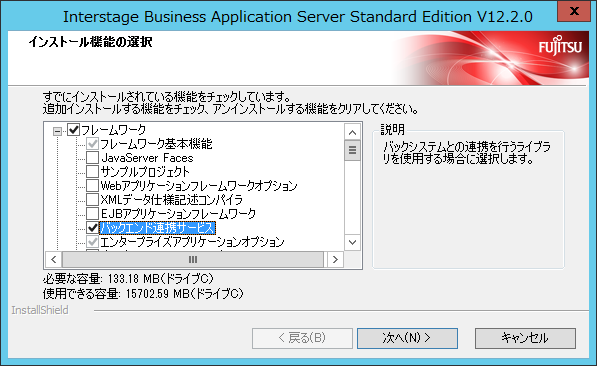Image resolution: width=597 pixels, height=366 pixels.
Task: Uncheck バックエンド連携サービス checkbox
Action: (93, 228)
